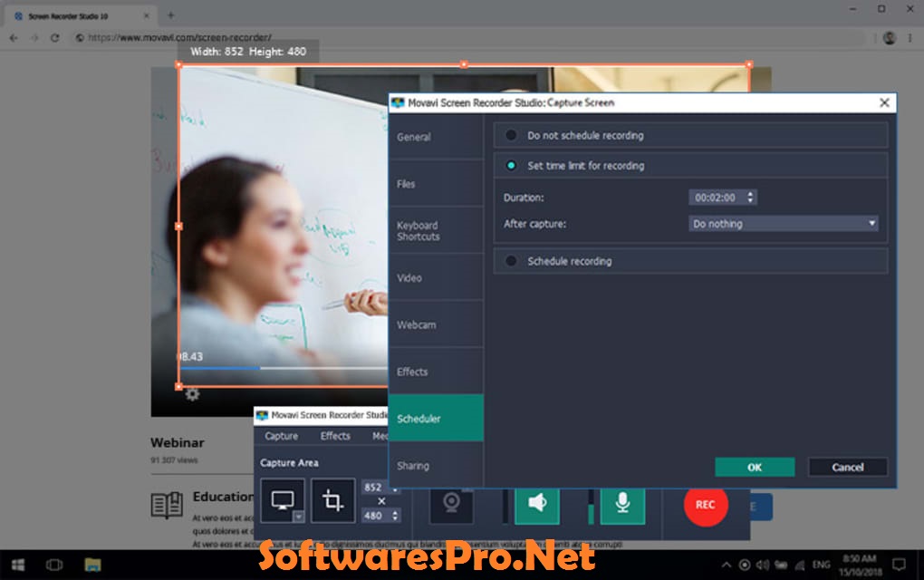
Task: Toggle the microphone recording icon
Action: (x=622, y=506)
